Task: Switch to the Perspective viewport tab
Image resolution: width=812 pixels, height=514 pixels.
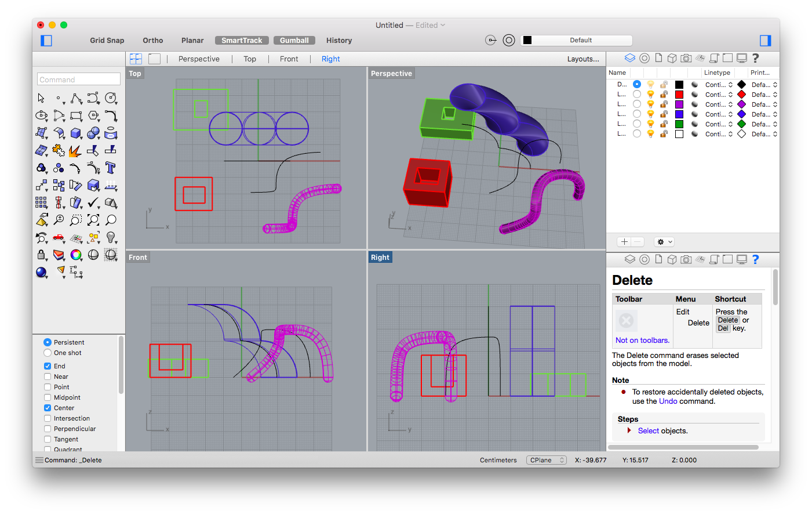Action: click(x=199, y=59)
